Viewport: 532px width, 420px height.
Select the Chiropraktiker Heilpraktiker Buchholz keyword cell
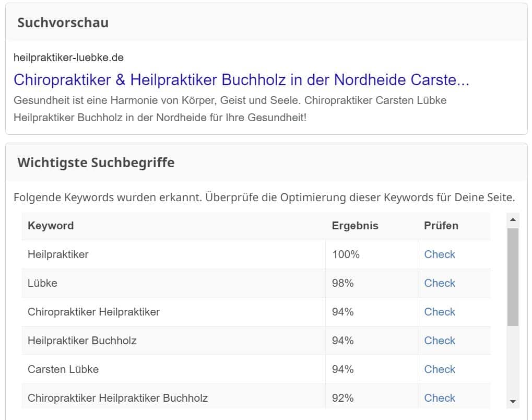tap(173, 396)
